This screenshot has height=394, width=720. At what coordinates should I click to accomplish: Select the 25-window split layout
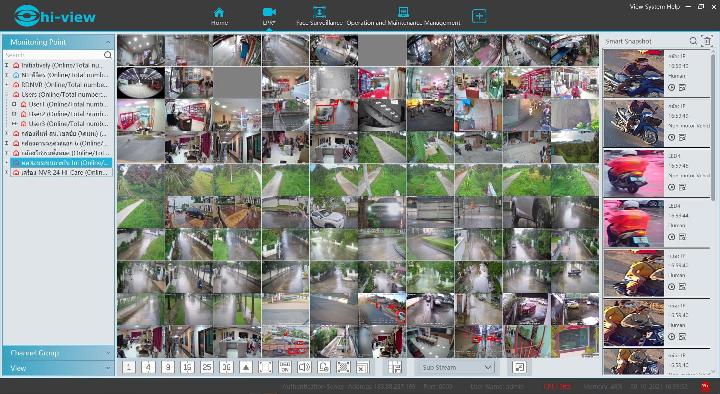207,367
